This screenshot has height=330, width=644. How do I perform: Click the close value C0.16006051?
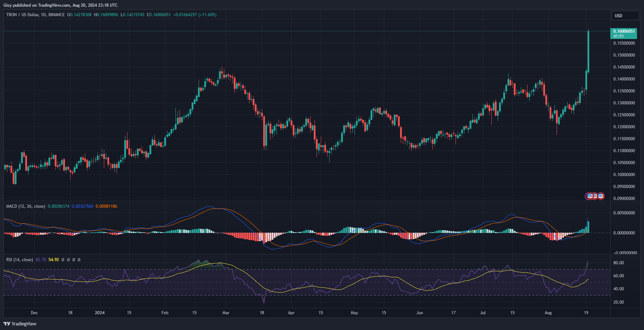click(x=159, y=15)
